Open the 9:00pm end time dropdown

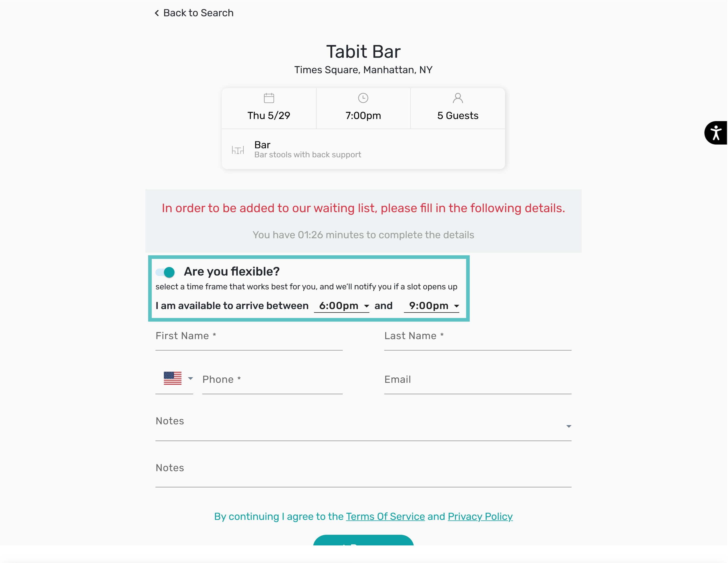pyautogui.click(x=431, y=306)
